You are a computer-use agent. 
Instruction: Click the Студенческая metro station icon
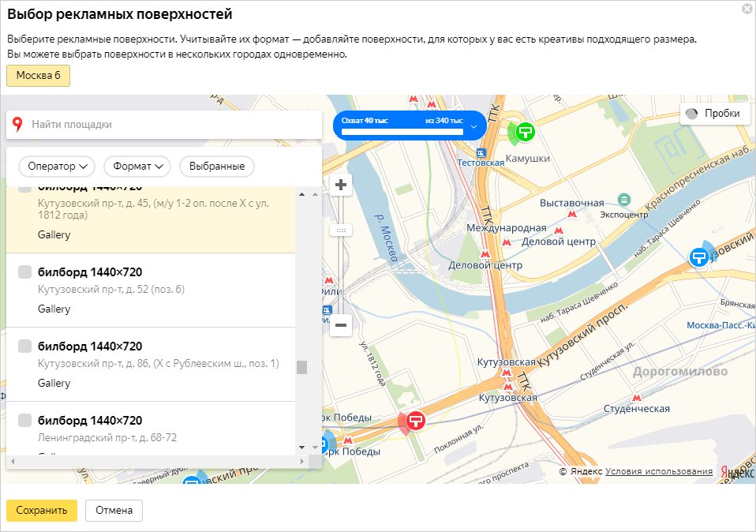(637, 398)
